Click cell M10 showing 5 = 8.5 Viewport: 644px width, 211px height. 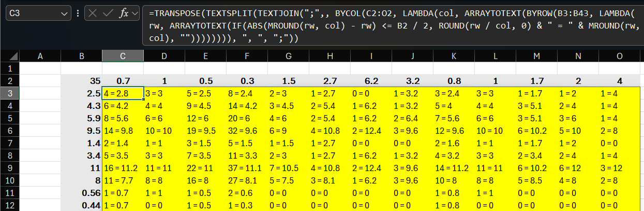536,180
